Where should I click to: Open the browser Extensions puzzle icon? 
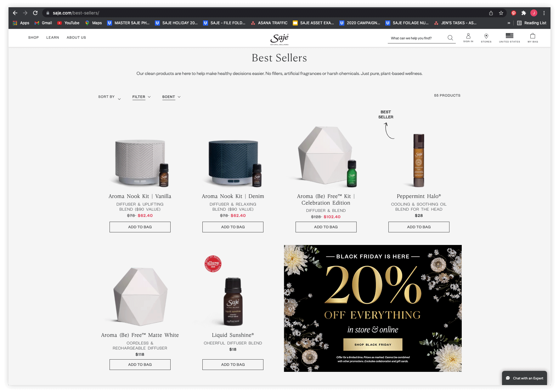click(523, 13)
